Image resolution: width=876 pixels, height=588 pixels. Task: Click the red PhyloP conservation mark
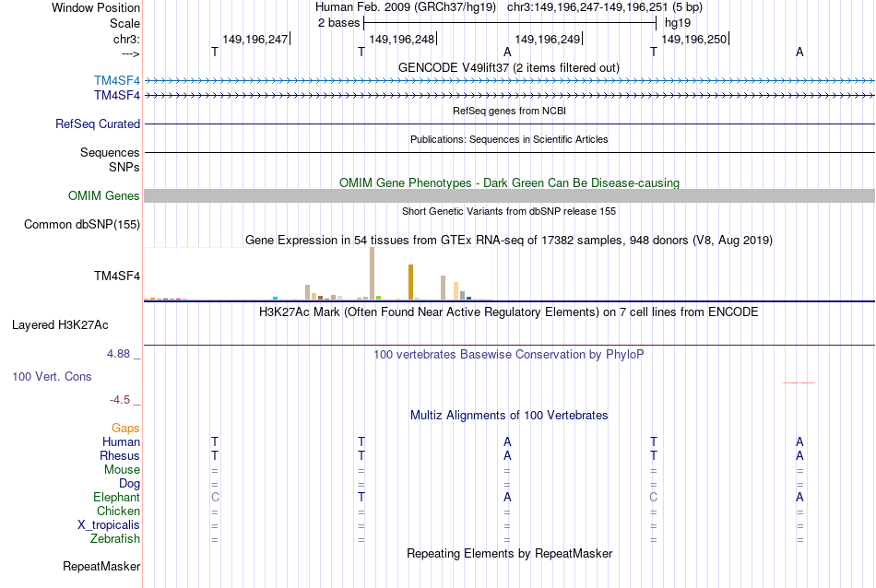[799, 383]
